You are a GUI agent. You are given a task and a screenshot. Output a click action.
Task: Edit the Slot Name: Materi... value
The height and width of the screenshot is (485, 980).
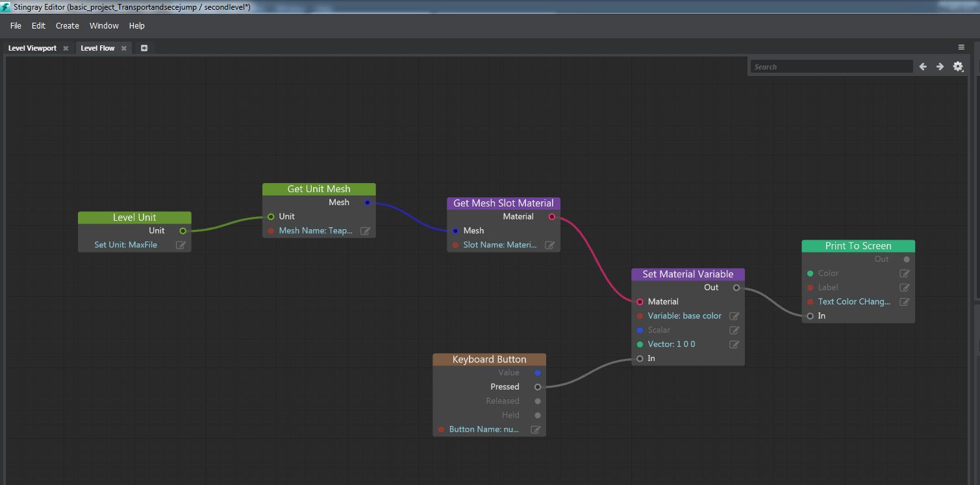[x=549, y=245]
